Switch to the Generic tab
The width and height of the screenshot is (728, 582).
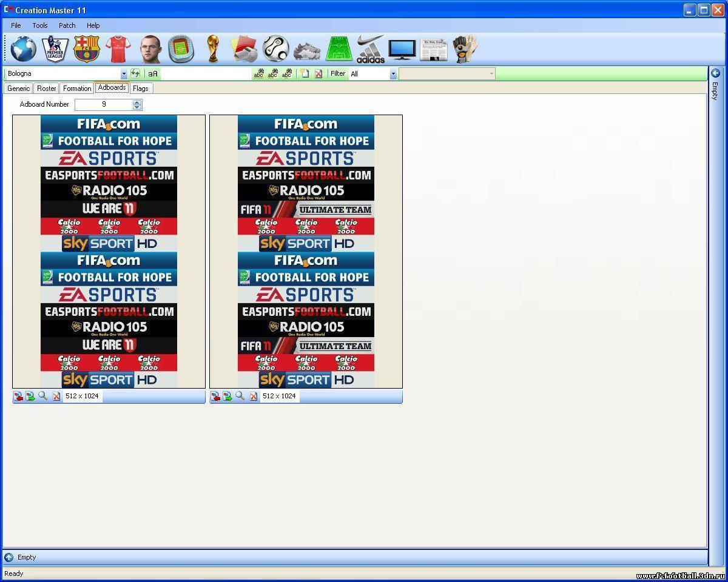(x=18, y=89)
